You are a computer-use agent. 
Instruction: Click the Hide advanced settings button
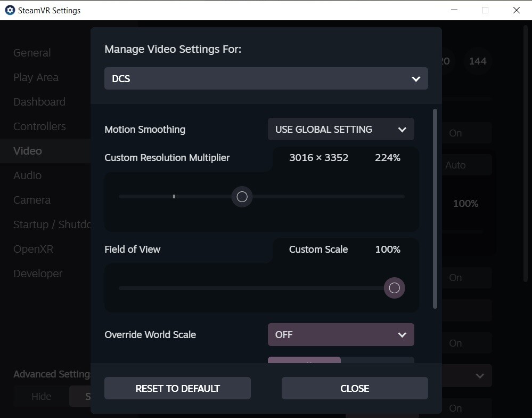pos(42,396)
